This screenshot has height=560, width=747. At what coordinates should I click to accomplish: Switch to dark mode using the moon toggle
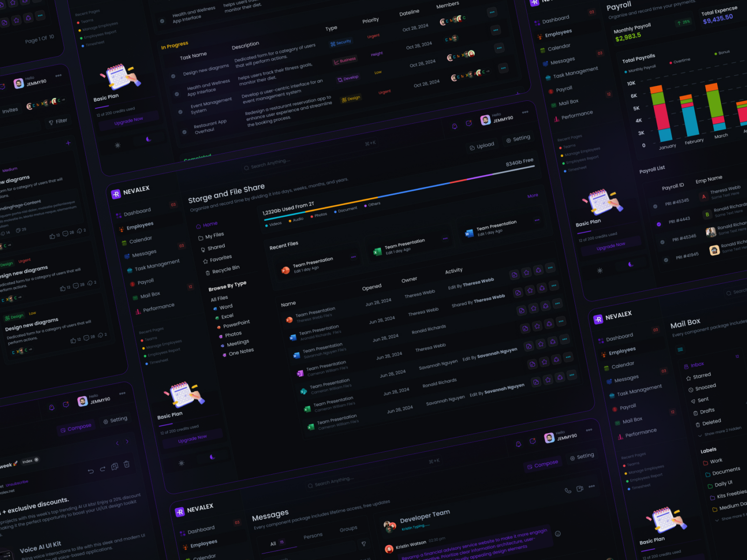(213, 456)
